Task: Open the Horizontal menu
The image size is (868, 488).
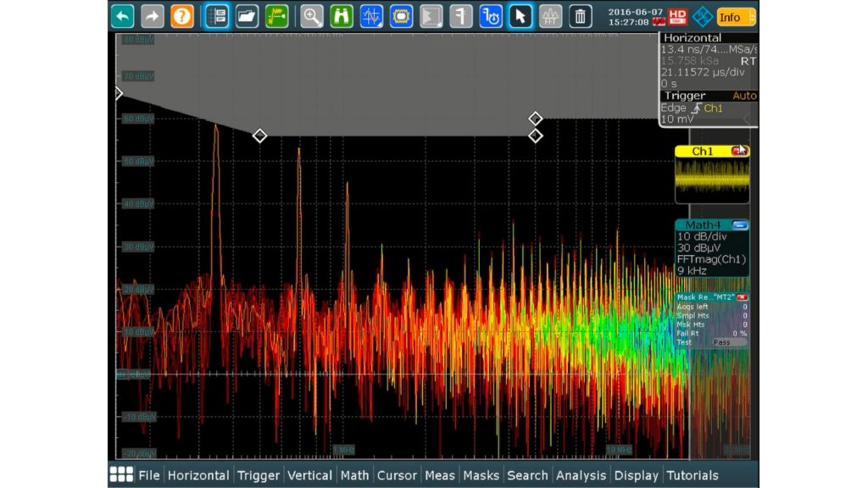Action: [x=198, y=475]
